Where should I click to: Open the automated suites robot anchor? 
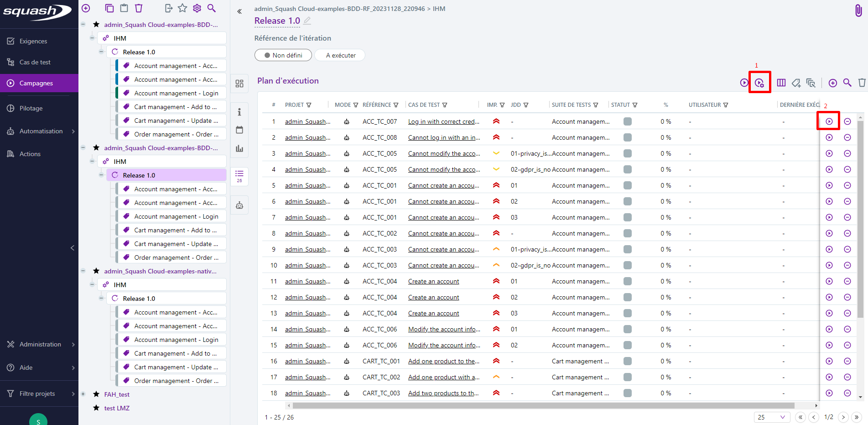(x=239, y=205)
